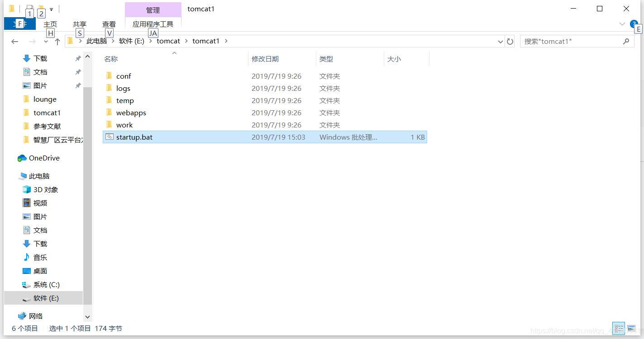The width and height of the screenshot is (644, 339).
Task: Open lounge folder in the sidebar
Action: (45, 99)
